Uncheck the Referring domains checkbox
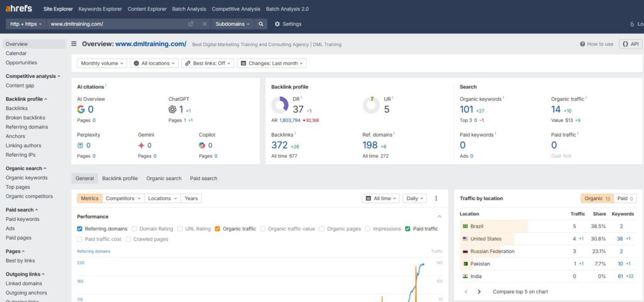644x302 pixels. pyautogui.click(x=79, y=229)
